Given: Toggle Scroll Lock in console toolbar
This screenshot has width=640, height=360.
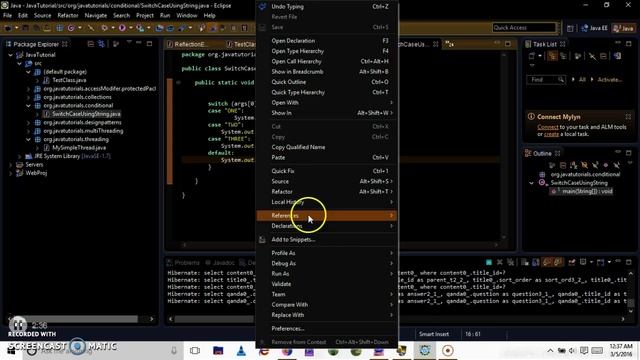Looking at the screenshot, I should click(x=536, y=262).
